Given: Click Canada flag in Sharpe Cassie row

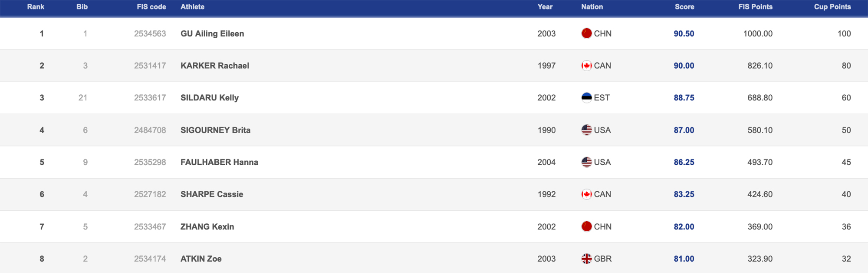Looking at the screenshot, I should [586, 194].
